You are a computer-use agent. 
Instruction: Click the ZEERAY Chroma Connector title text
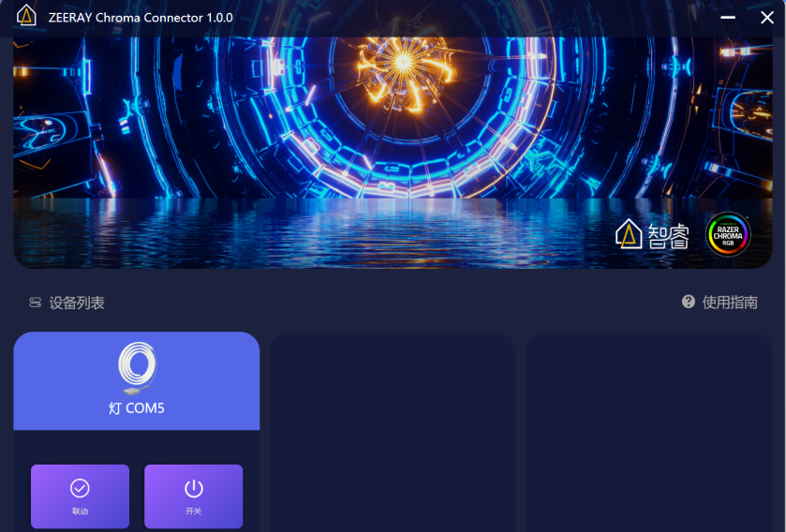pyautogui.click(x=141, y=18)
